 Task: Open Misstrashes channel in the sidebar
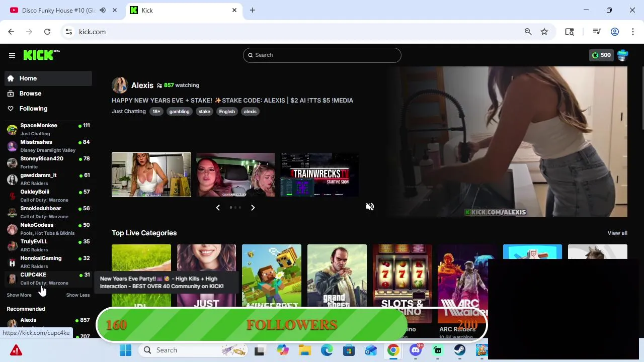click(48, 146)
